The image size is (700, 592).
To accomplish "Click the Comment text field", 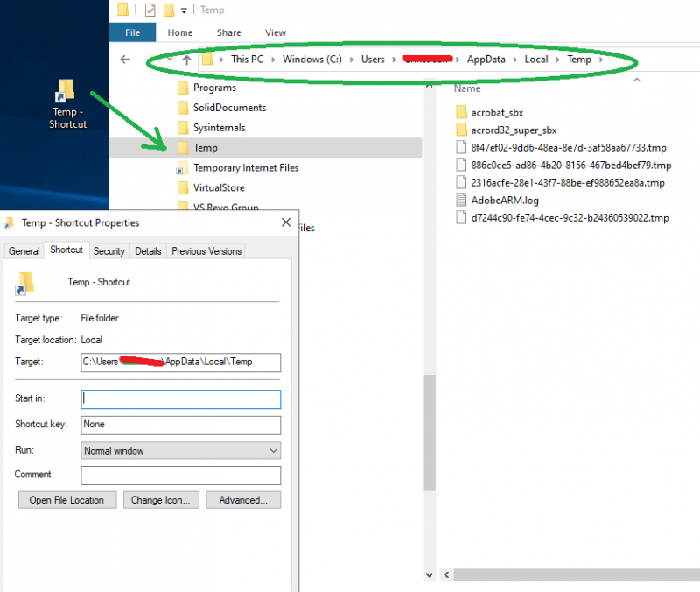I will [x=180, y=475].
